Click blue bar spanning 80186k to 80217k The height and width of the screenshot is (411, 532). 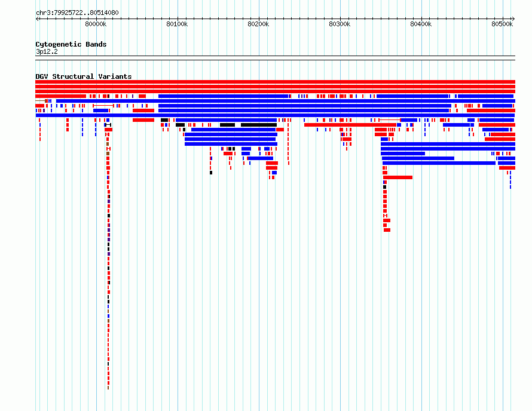coord(261,158)
